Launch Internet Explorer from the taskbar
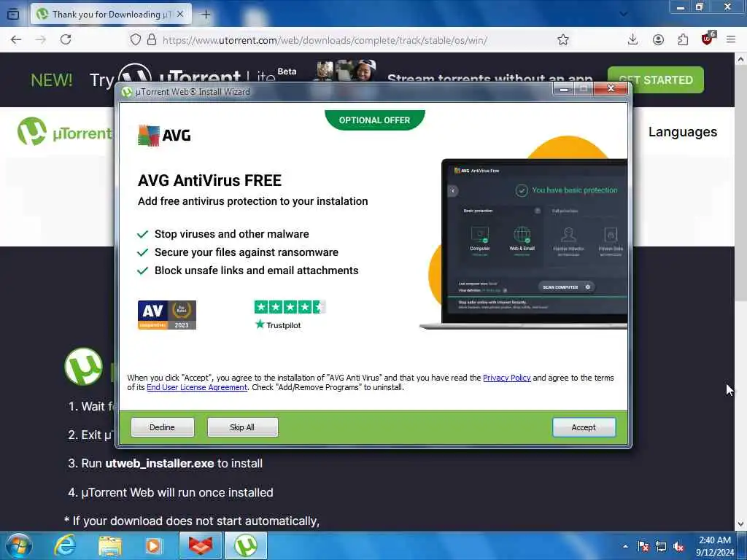The width and height of the screenshot is (747, 560). [x=65, y=545]
